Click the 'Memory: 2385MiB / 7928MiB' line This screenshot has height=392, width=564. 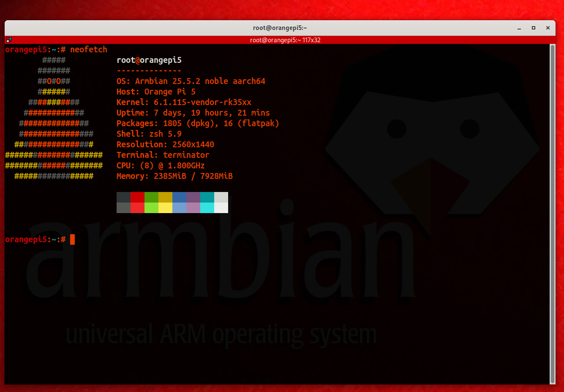click(174, 176)
